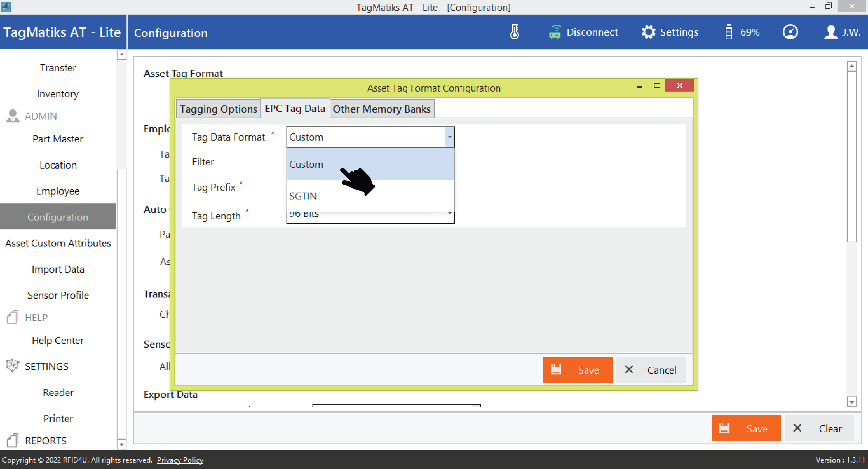Viewport: 868px width, 469px height.
Task: Collapse the Tag Data Format combo arrow
Action: [x=450, y=137]
